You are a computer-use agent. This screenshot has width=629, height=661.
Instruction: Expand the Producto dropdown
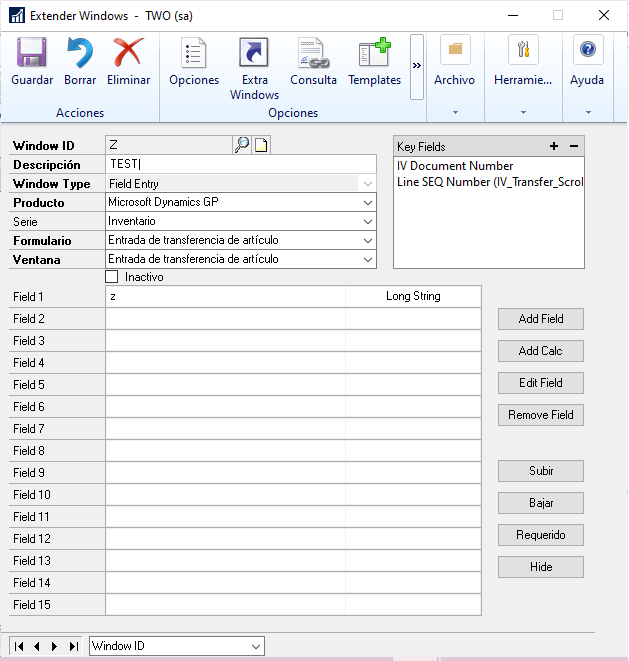[368, 203]
